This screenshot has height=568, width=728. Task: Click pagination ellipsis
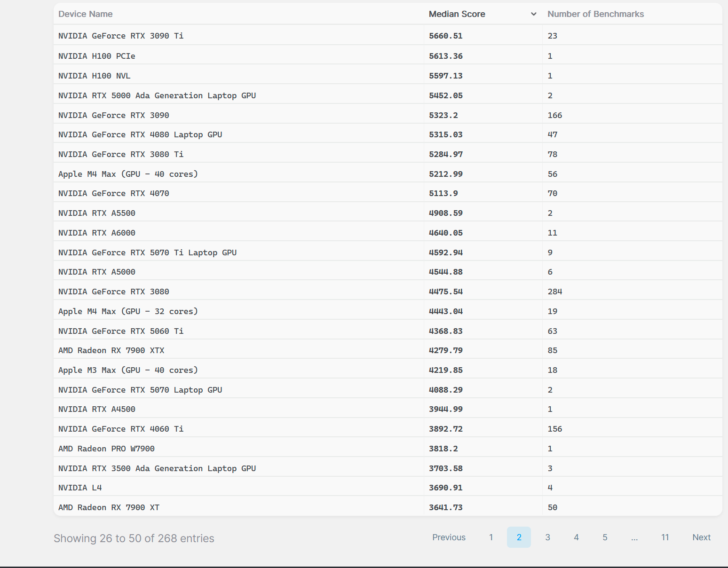[x=634, y=537]
